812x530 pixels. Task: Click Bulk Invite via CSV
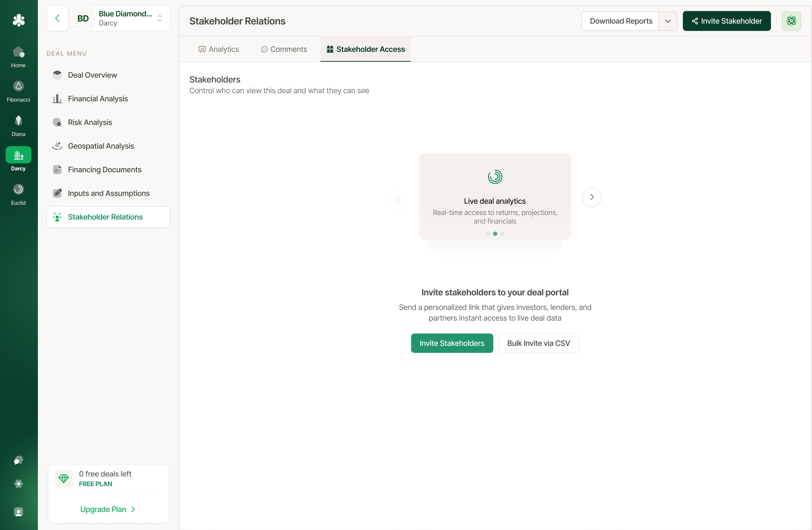click(538, 343)
